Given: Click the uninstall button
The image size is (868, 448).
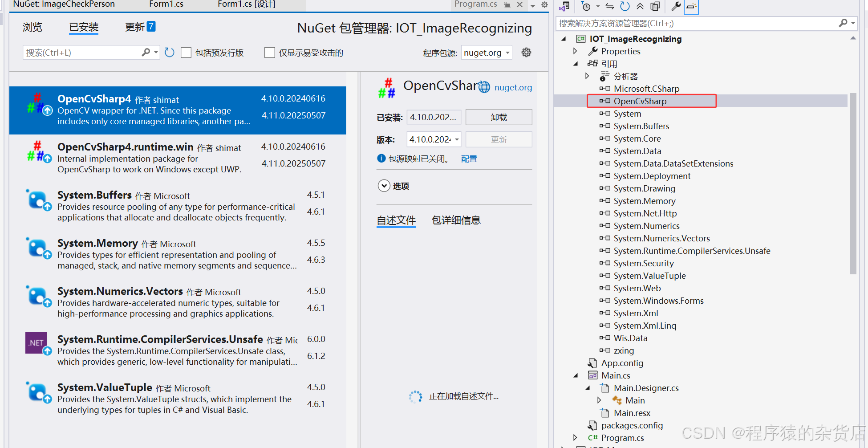Looking at the screenshot, I should coord(499,117).
